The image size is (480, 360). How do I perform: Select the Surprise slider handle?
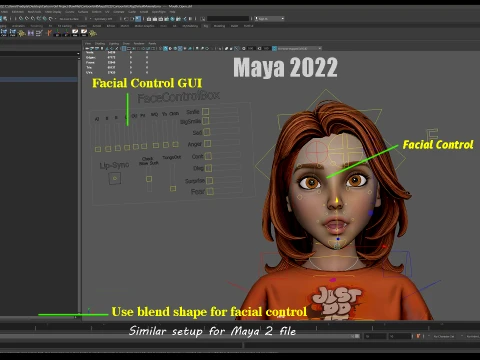(209, 181)
